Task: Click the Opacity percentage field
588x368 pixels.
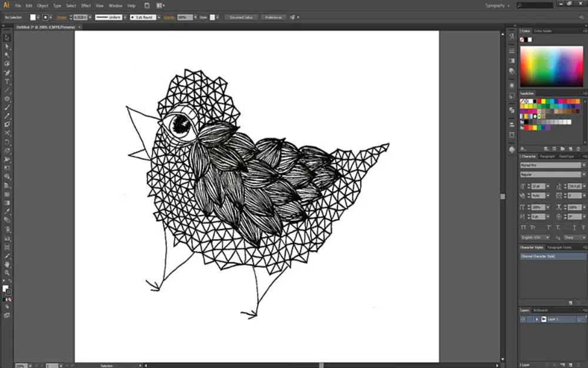Action: (184, 17)
